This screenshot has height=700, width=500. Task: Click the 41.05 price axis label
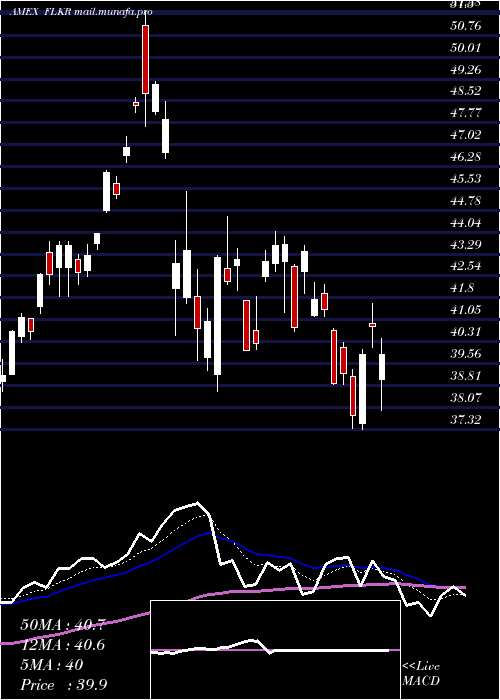466,310
